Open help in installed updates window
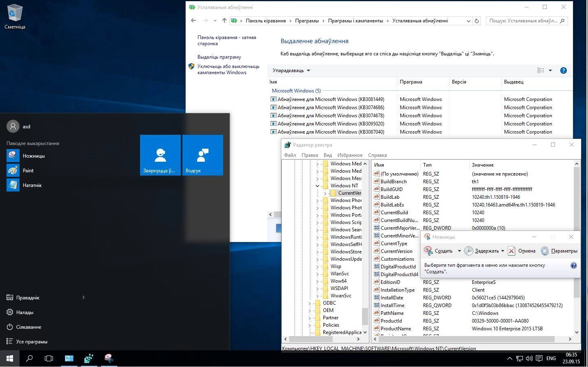588x367 pixels. tap(564, 70)
